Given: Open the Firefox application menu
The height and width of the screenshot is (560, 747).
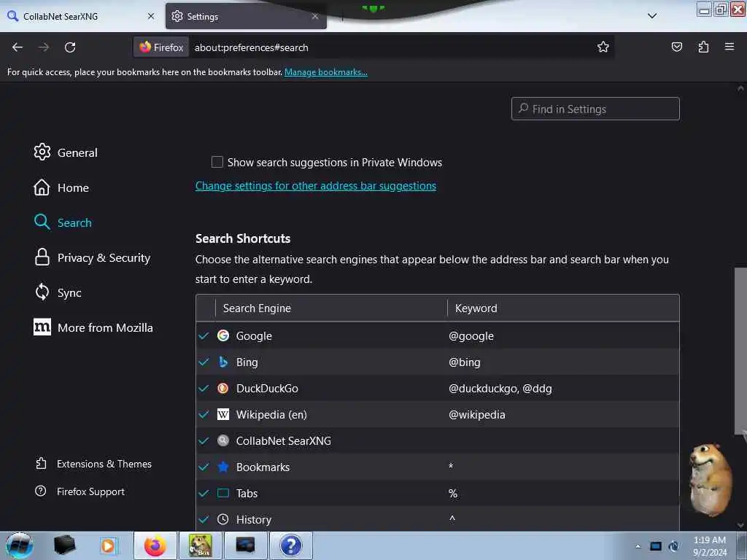Looking at the screenshot, I should coord(729,47).
